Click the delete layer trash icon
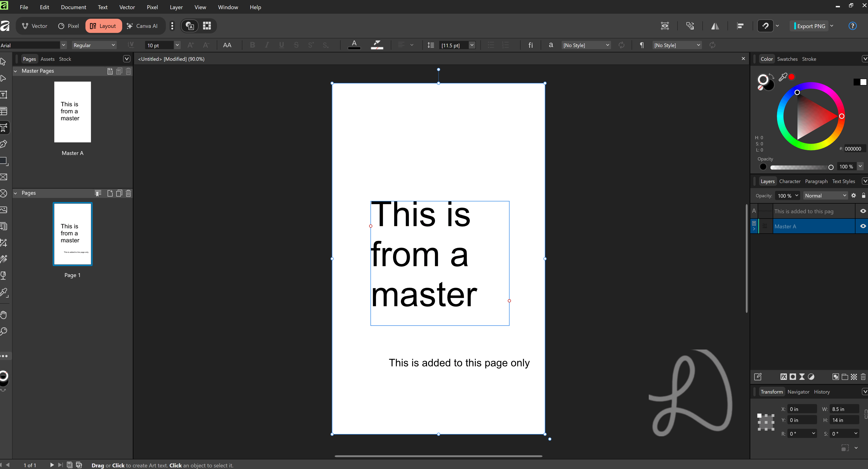The height and width of the screenshot is (469, 868). click(x=863, y=377)
